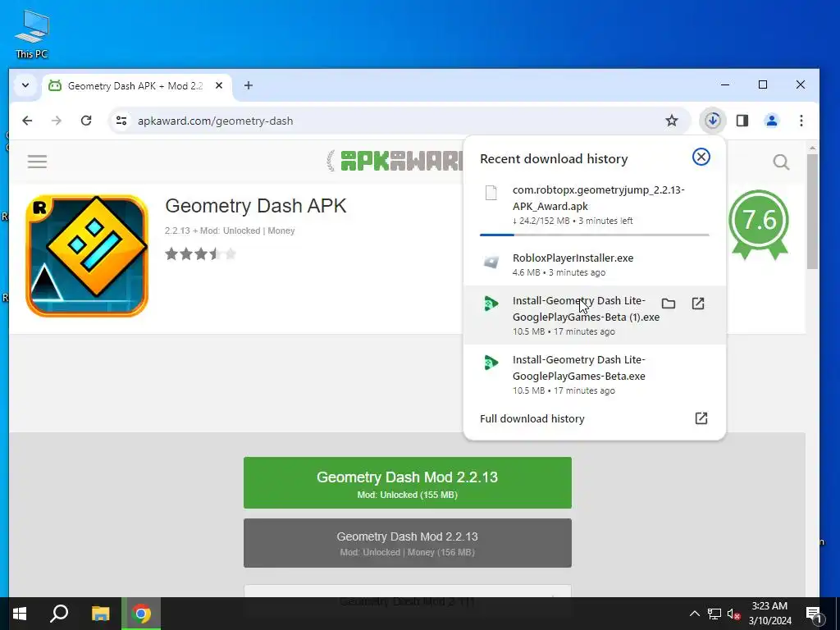The image size is (840, 630).
Task: Download green Geometry Dash Mod 2.2.13 (155 MB)
Action: [407, 482]
